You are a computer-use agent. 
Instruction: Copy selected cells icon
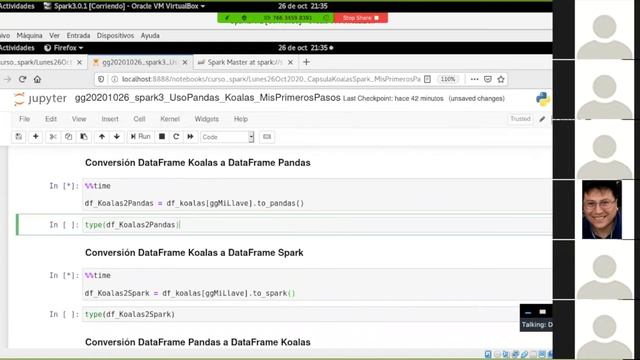[x=68, y=137]
